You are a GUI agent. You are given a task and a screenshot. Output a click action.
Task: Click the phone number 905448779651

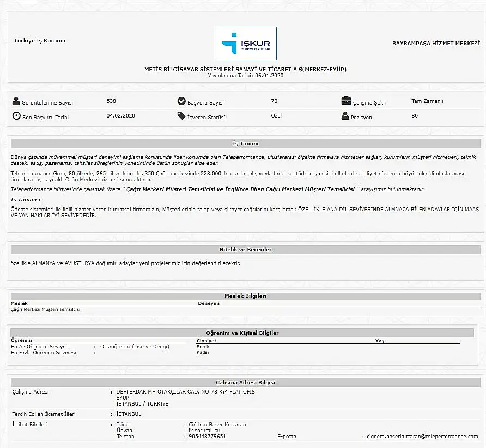[x=207, y=437]
